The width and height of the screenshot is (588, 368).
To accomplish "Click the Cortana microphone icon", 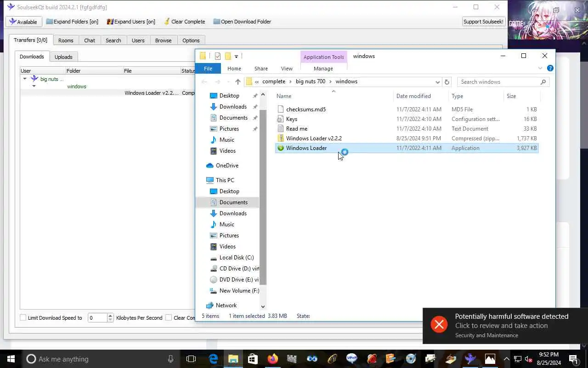I will point(171,359).
